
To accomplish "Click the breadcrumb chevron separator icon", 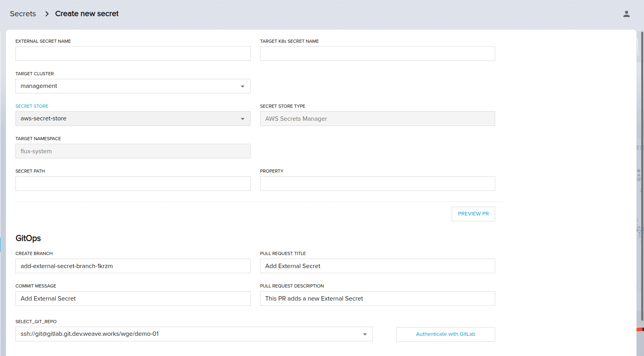I will click(47, 14).
